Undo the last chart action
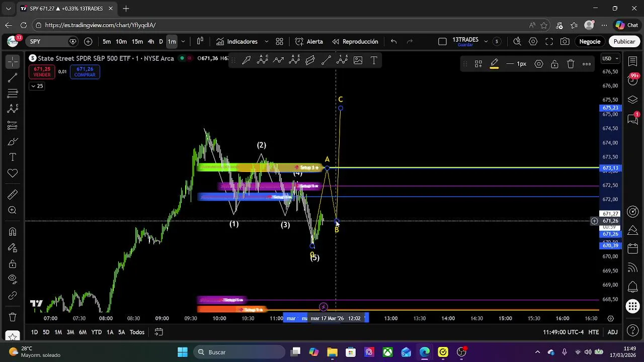 (394, 42)
